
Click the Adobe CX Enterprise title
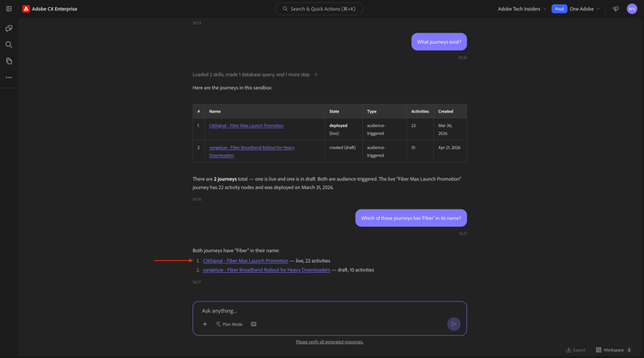55,9
